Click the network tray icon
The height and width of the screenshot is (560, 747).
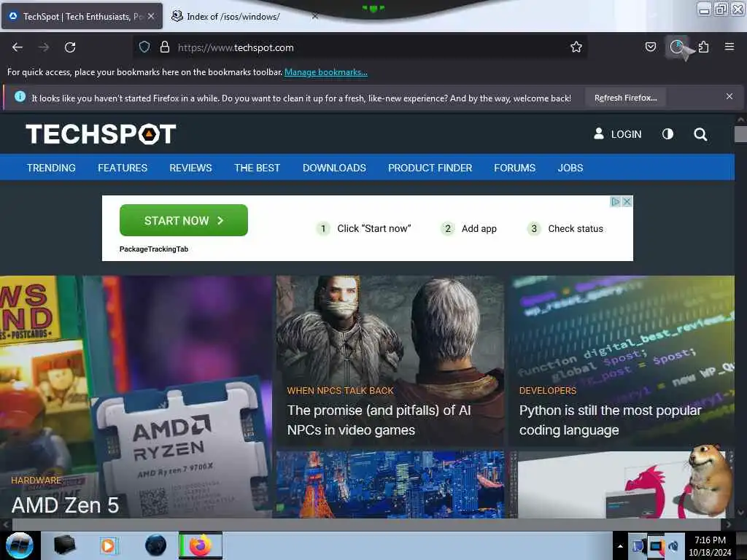click(638, 546)
